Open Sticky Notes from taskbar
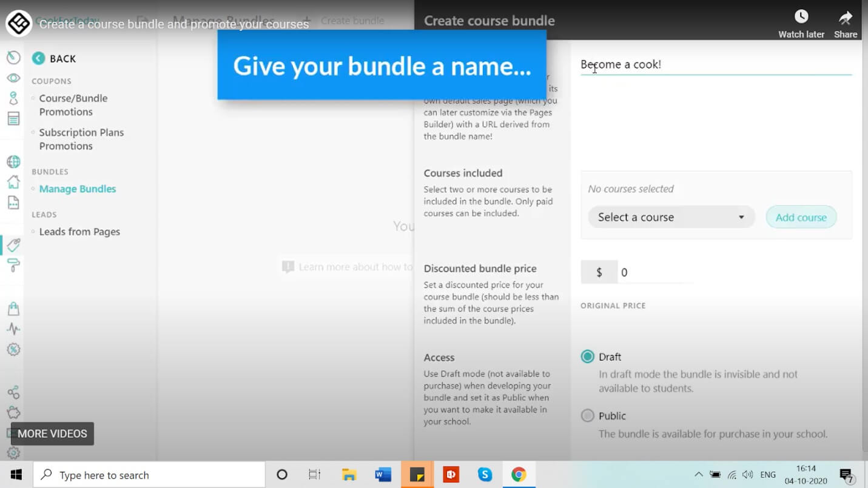The height and width of the screenshot is (488, 868). click(x=417, y=475)
